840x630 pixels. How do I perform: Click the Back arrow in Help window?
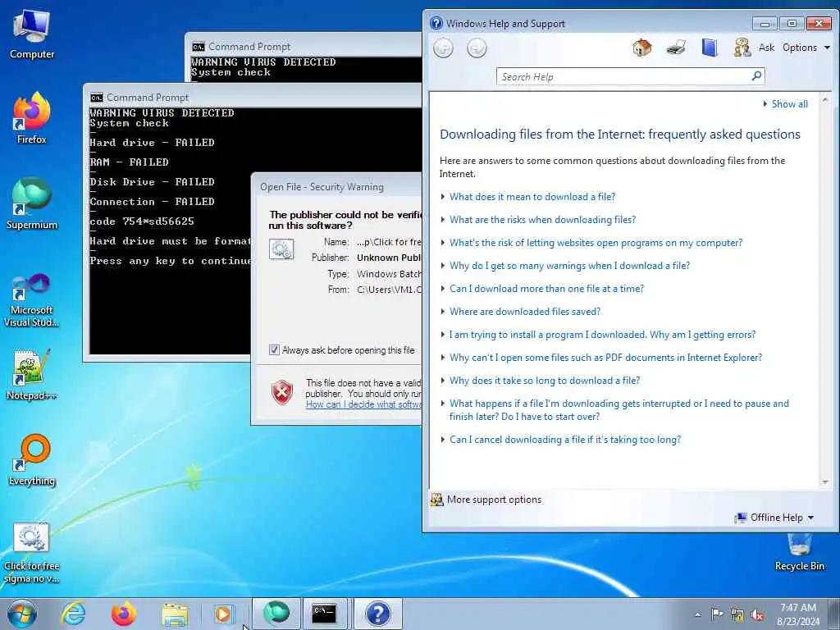click(443, 48)
